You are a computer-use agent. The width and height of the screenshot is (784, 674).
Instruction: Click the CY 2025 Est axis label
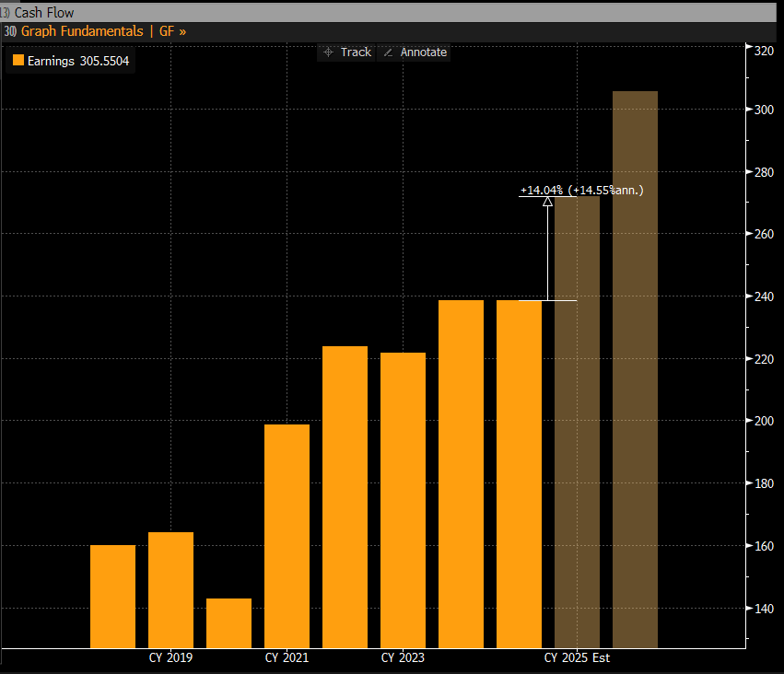point(577,658)
